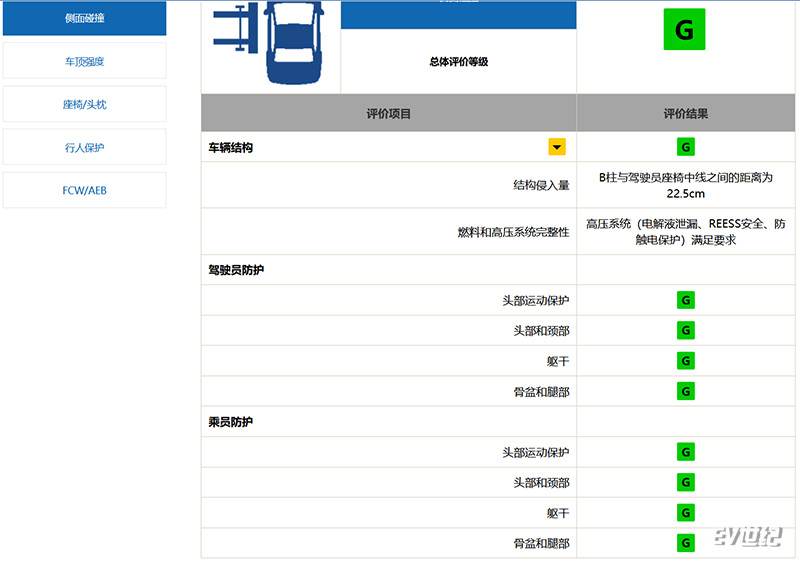The image size is (800, 561).
Task: Click driver 骨盆和腿部 G rating badge
Action: (x=686, y=391)
